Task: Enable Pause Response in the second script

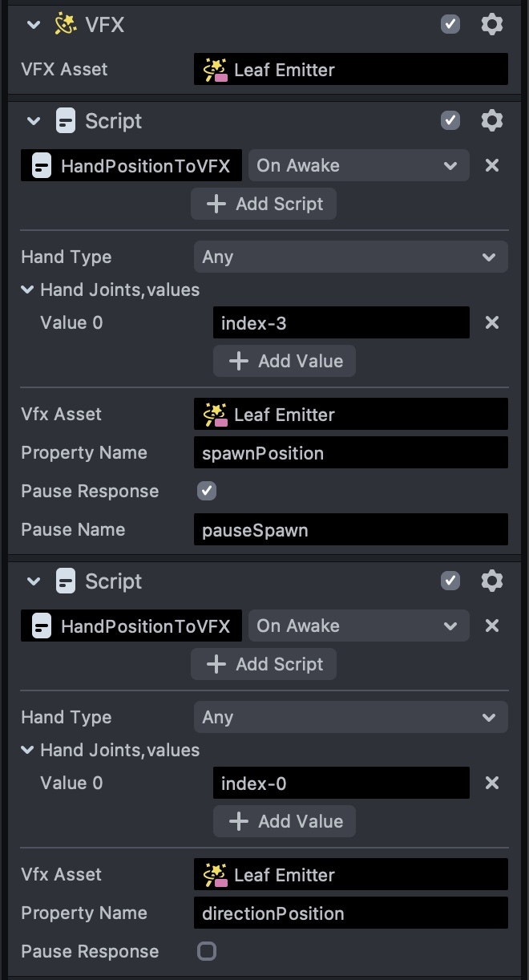Action: (207, 951)
